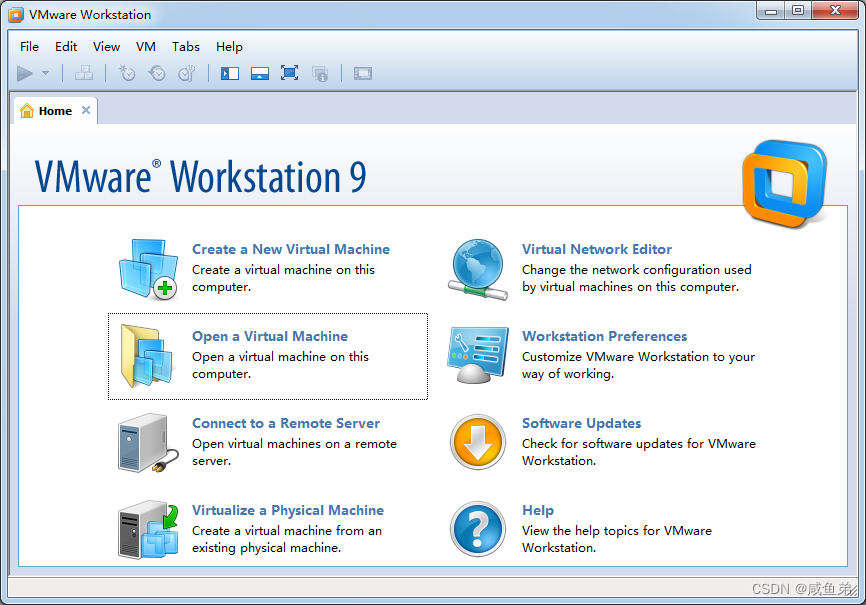This screenshot has width=866, height=605.
Task: Minimize the VMware Workstation window
Action: click(x=771, y=10)
